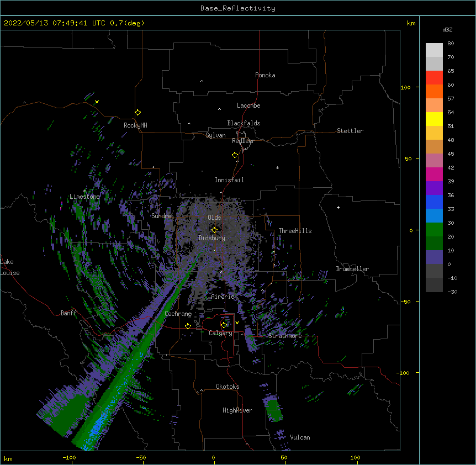Viewport: 476px width, 465px height.
Task: Click the Lake Louise label
Action: point(10,267)
